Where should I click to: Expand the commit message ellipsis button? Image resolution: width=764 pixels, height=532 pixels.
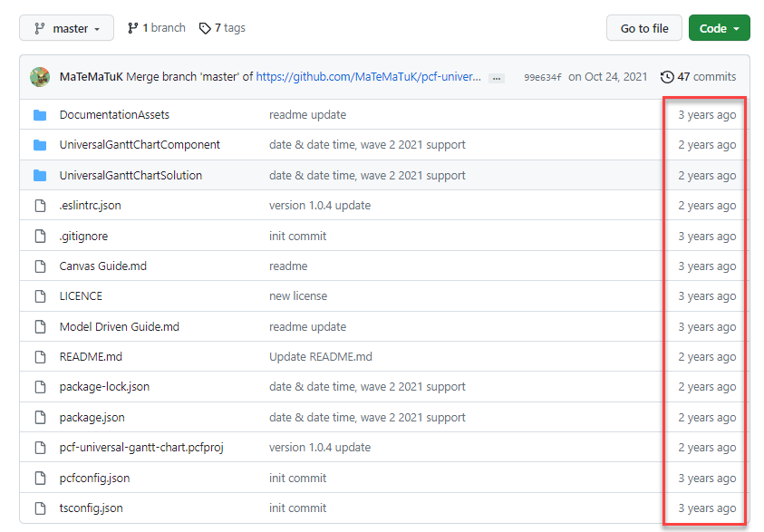click(x=496, y=78)
